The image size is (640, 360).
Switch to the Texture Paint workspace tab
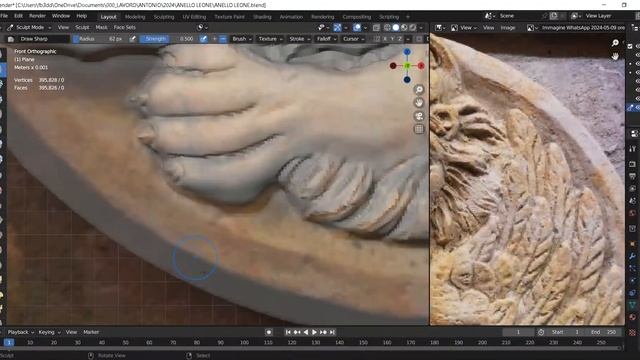coord(229,17)
